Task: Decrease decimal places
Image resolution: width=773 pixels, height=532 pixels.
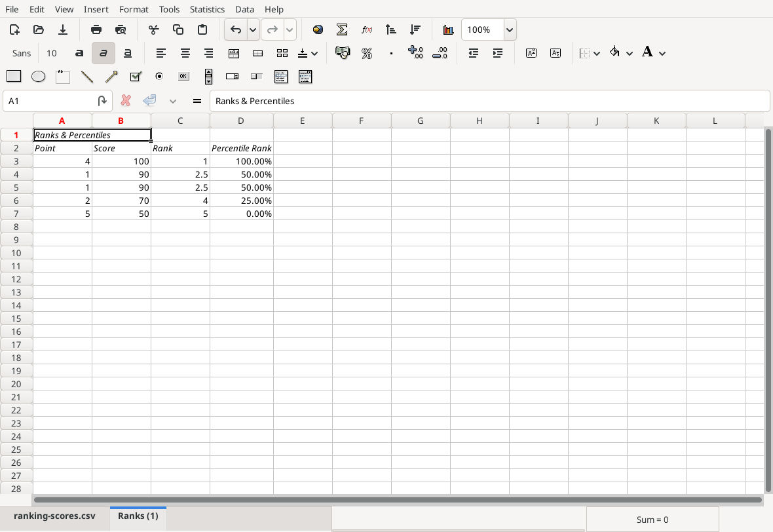Action: [440, 53]
